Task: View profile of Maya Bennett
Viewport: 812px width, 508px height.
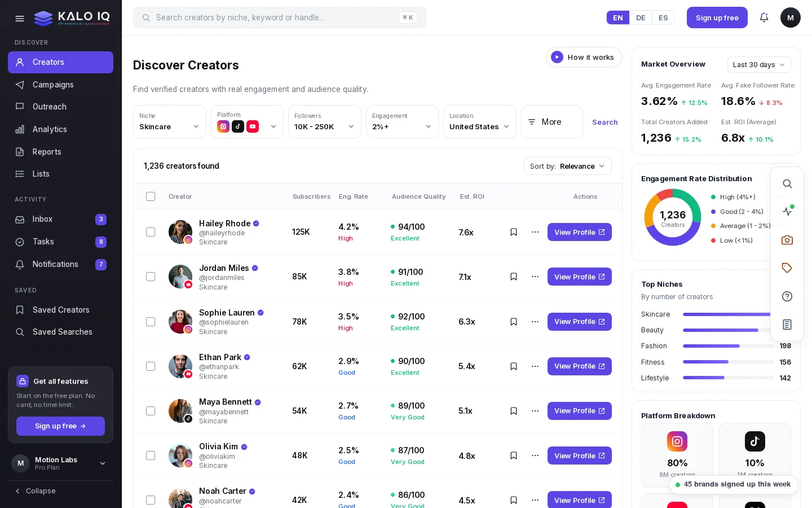Action: 580,411
